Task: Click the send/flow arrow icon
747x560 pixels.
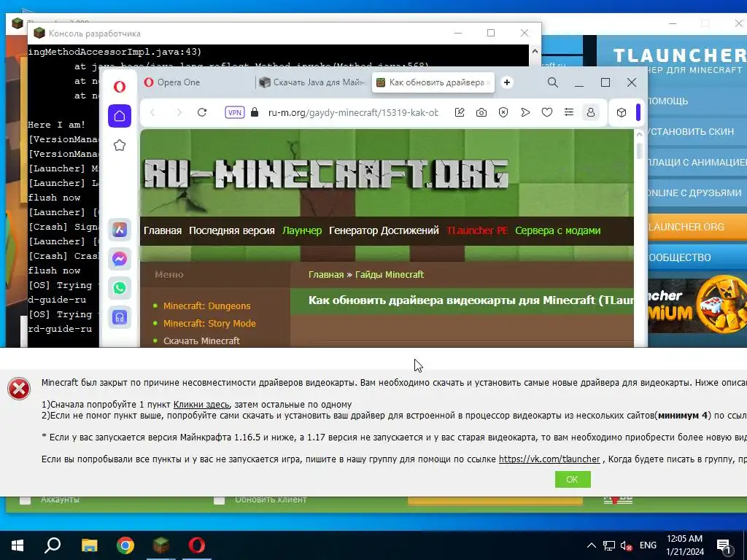Action: [525, 112]
